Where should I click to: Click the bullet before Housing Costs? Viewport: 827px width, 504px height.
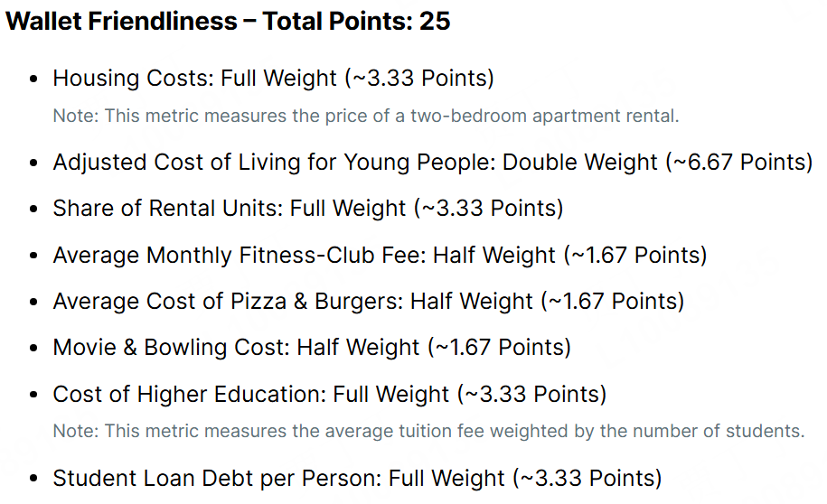point(34,79)
